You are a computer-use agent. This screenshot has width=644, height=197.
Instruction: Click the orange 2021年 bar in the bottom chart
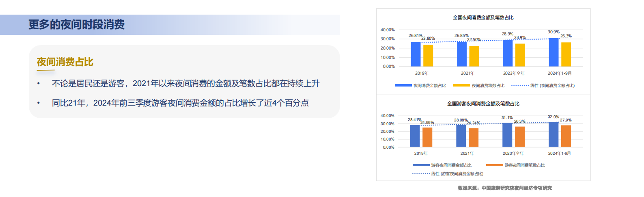474,138
